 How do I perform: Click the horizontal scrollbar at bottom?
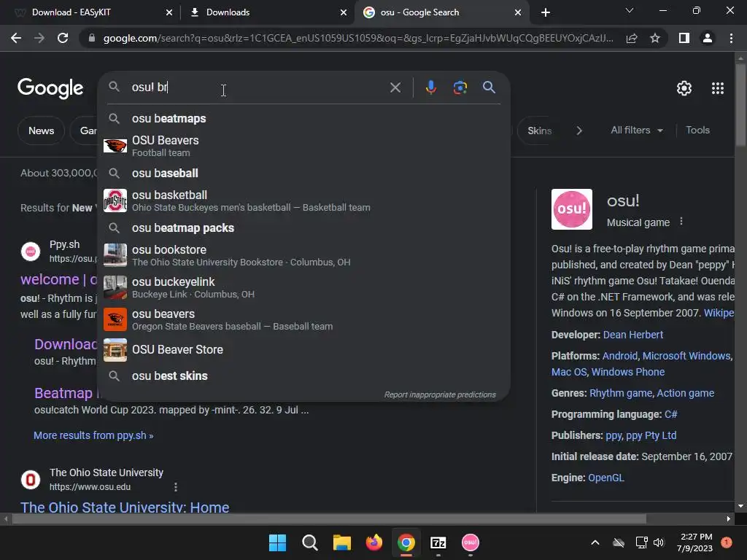pyautogui.click(x=329, y=518)
